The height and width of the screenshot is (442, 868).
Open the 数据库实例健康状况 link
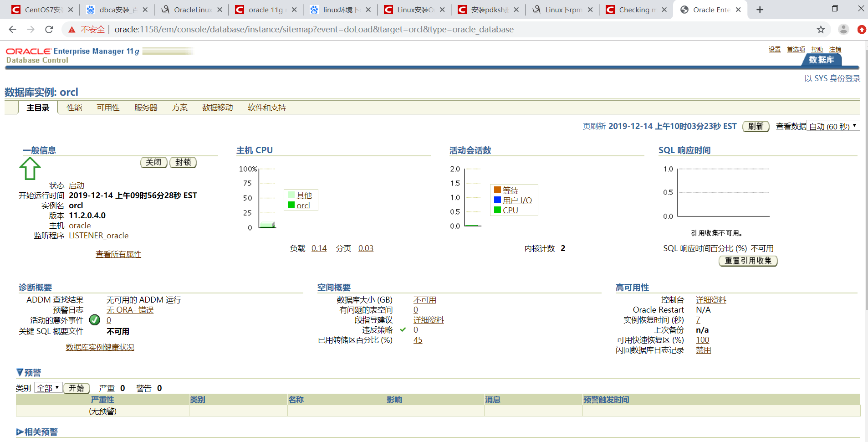[100, 347]
